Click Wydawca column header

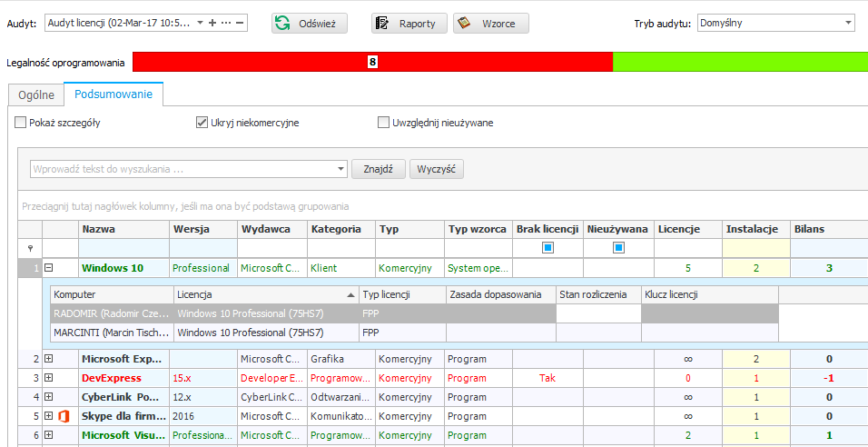click(272, 229)
